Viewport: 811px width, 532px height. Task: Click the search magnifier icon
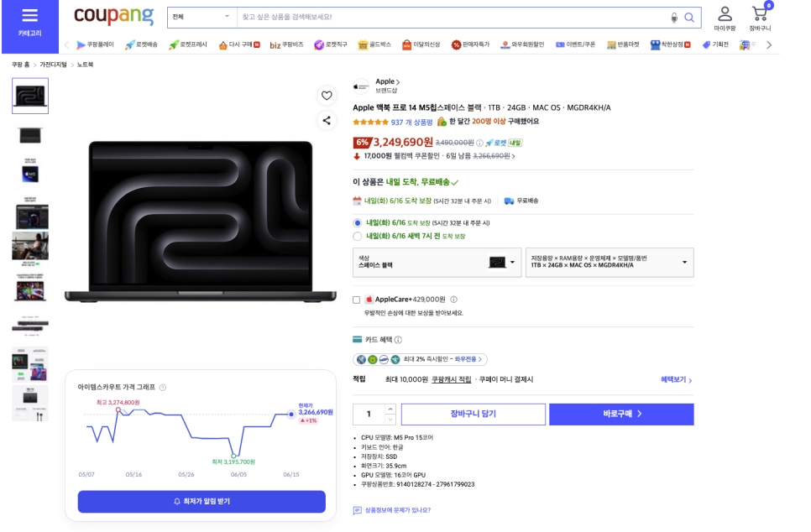pyautogui.click(x=689, y=18)
